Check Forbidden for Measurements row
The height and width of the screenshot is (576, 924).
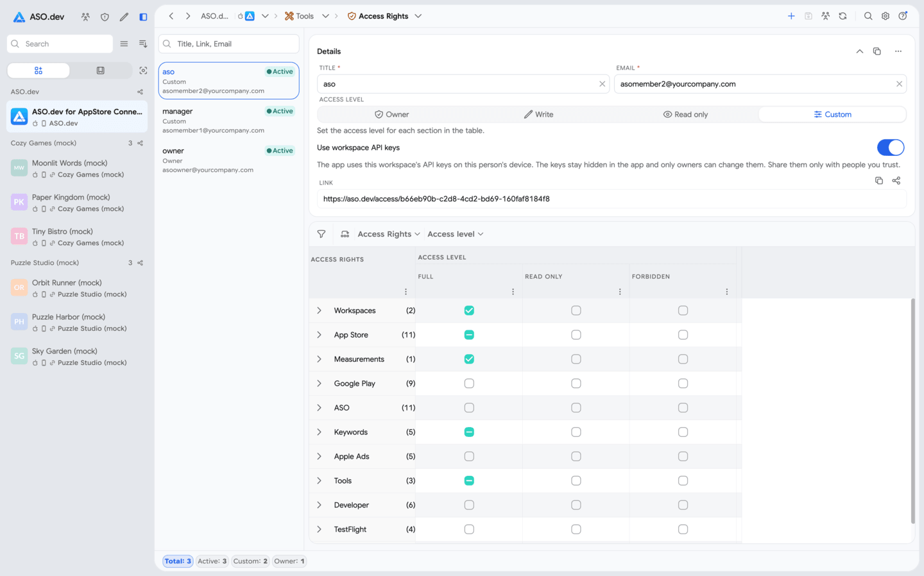pos(683,359)
